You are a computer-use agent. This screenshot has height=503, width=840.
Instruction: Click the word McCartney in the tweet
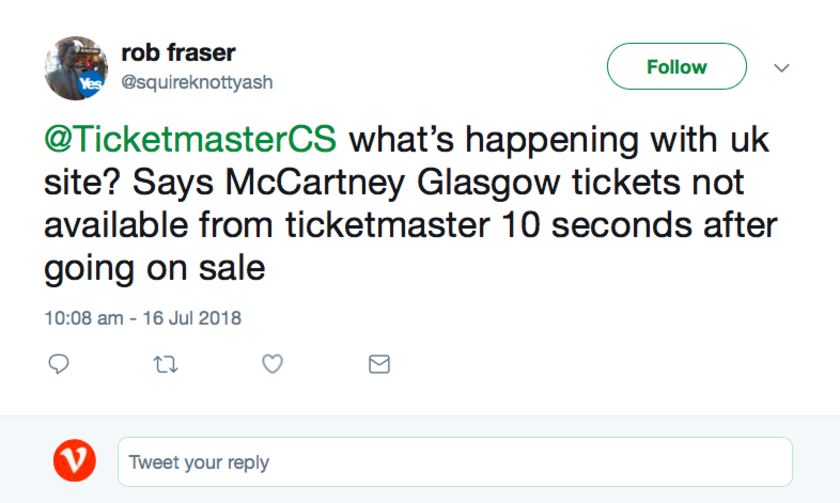(314, 183)
